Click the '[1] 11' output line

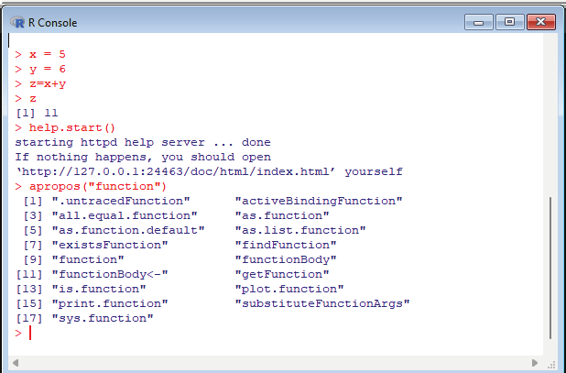[36, 113]
